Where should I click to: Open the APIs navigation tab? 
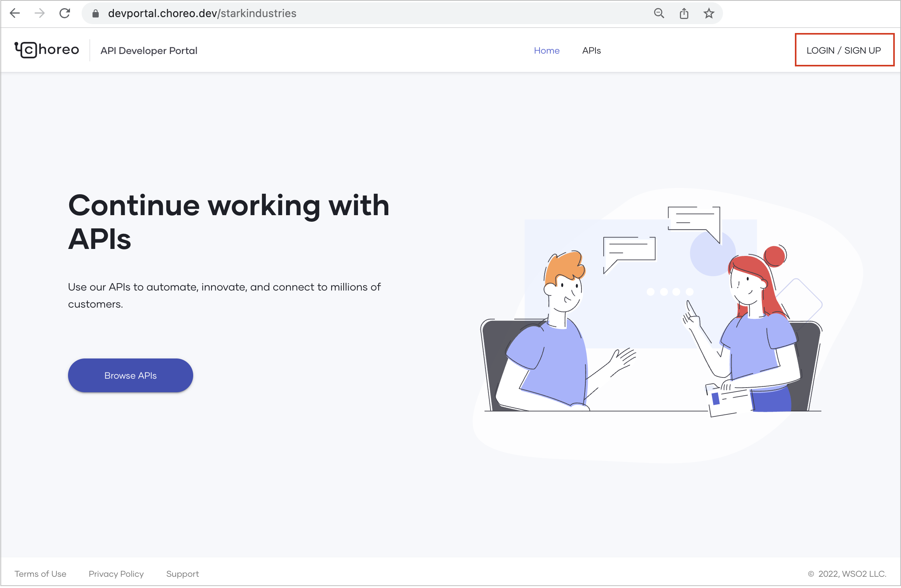point(591,50)
